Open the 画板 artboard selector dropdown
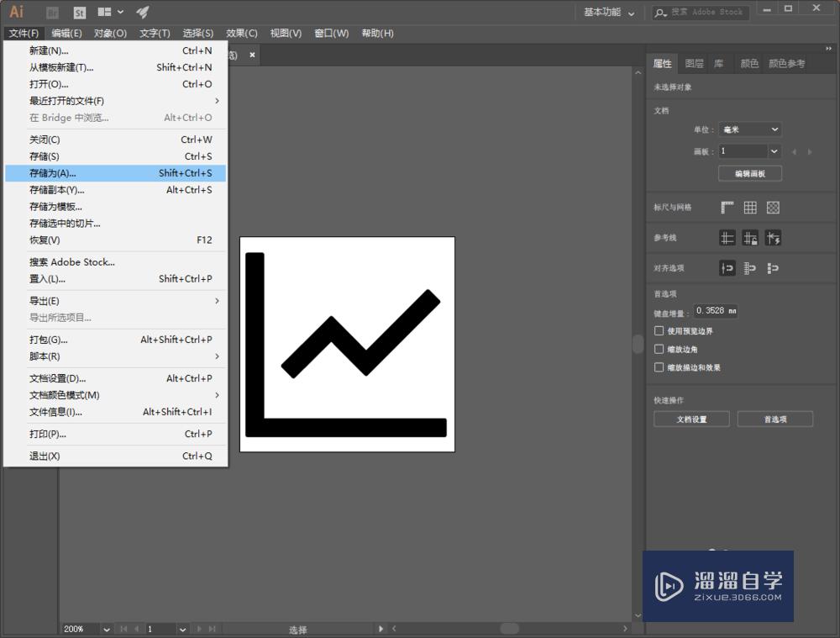 point(750,150)
